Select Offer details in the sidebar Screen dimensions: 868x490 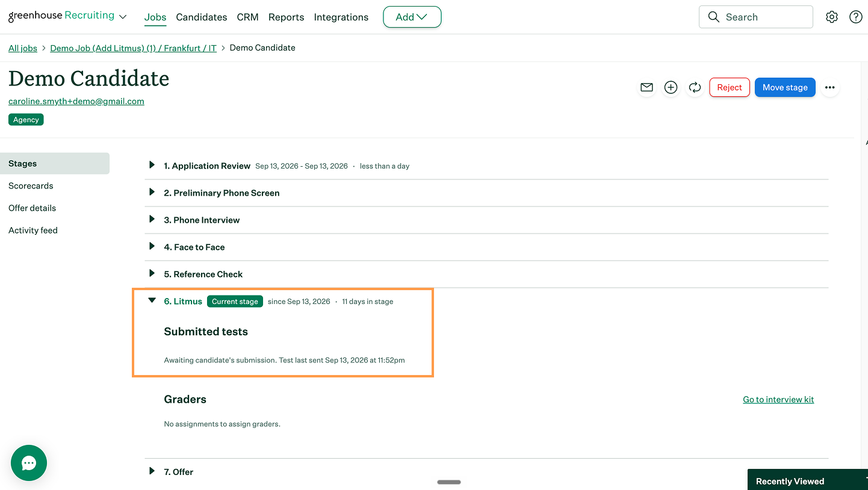tap(33, 208)
